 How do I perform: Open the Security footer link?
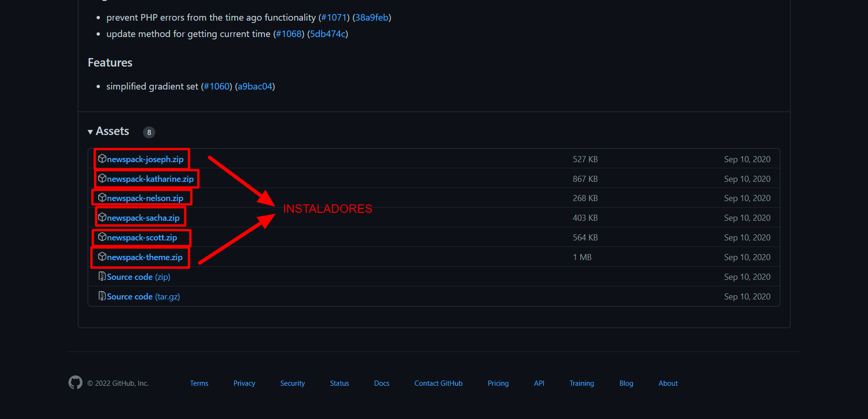click(293, 383)
